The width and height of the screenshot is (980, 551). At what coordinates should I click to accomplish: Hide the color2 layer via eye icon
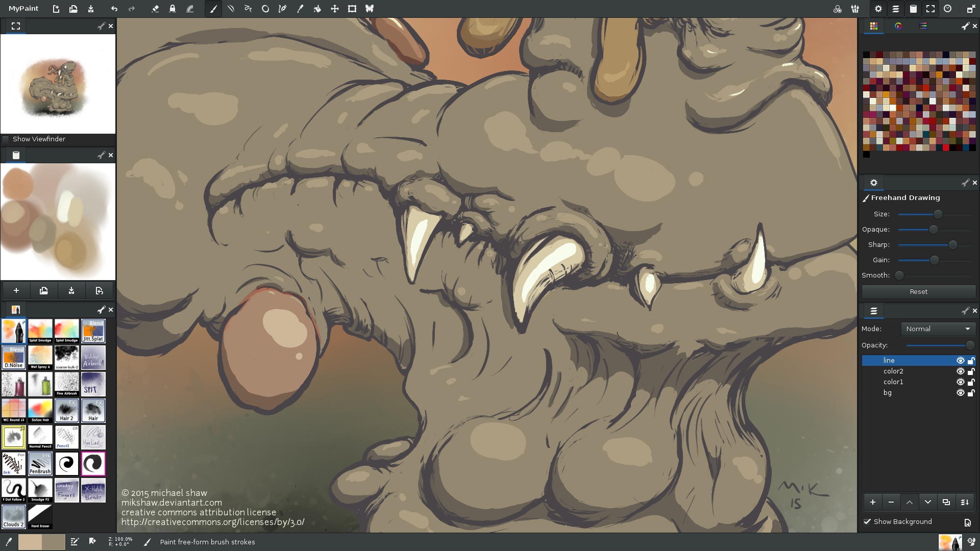tap(960, 371)
